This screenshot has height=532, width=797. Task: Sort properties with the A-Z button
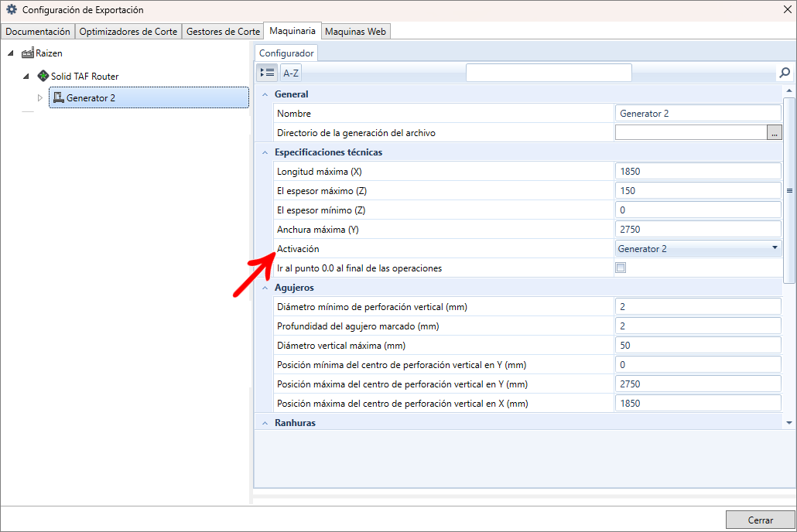[x=291, y=73]
